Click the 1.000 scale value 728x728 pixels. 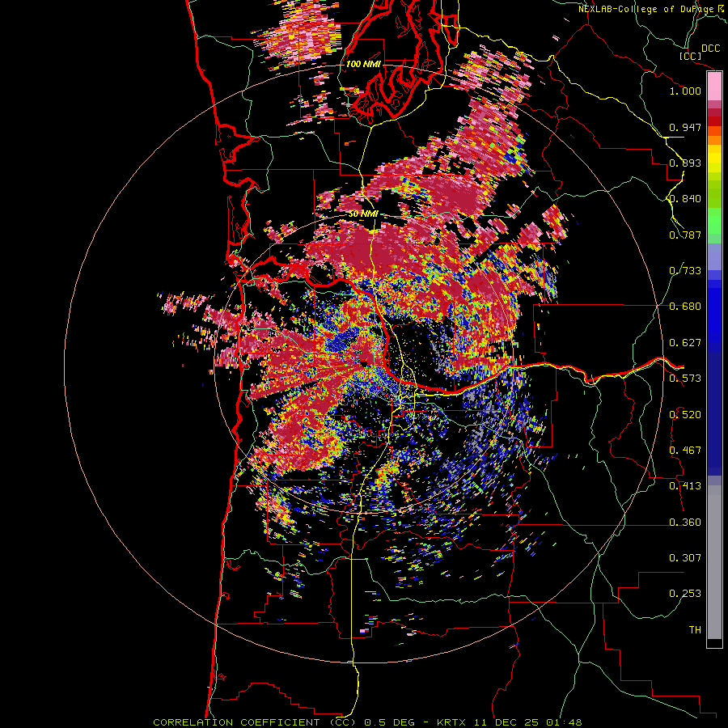(685, 91)
